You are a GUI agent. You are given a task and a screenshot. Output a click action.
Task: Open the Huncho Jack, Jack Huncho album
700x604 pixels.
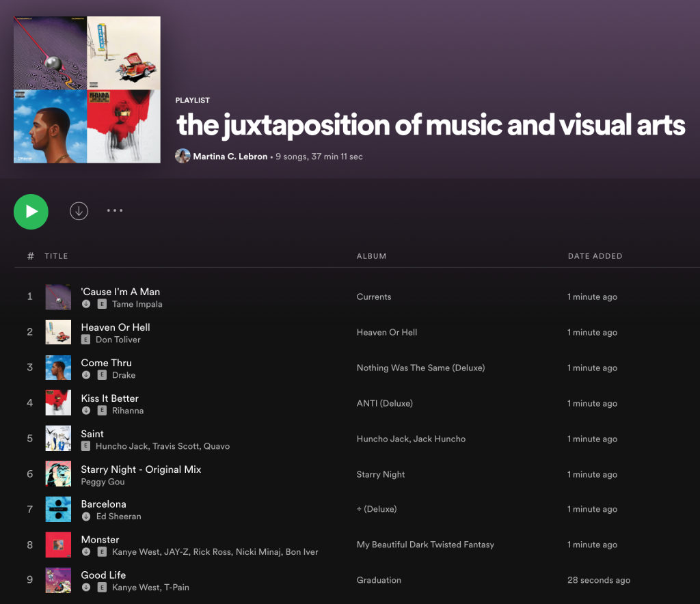point(411,439)
